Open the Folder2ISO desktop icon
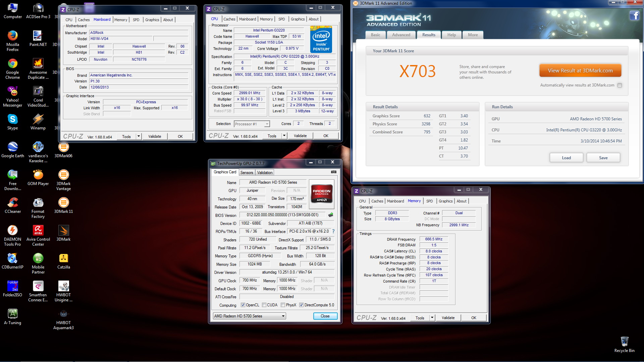Viewport: 644px width, 362px height. pos(12,289)
